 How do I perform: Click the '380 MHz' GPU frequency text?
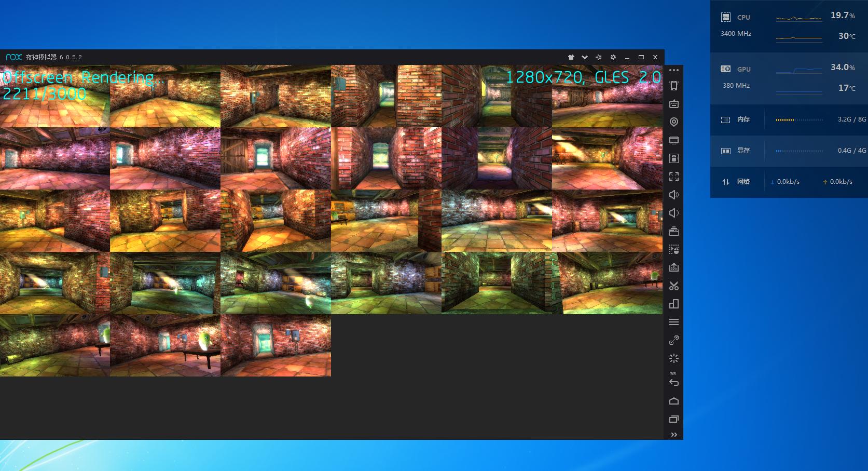coord(736,86)
